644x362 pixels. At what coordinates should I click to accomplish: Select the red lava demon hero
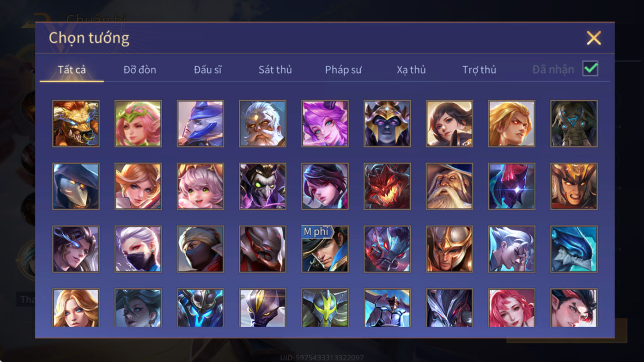(x=387, y=186)
